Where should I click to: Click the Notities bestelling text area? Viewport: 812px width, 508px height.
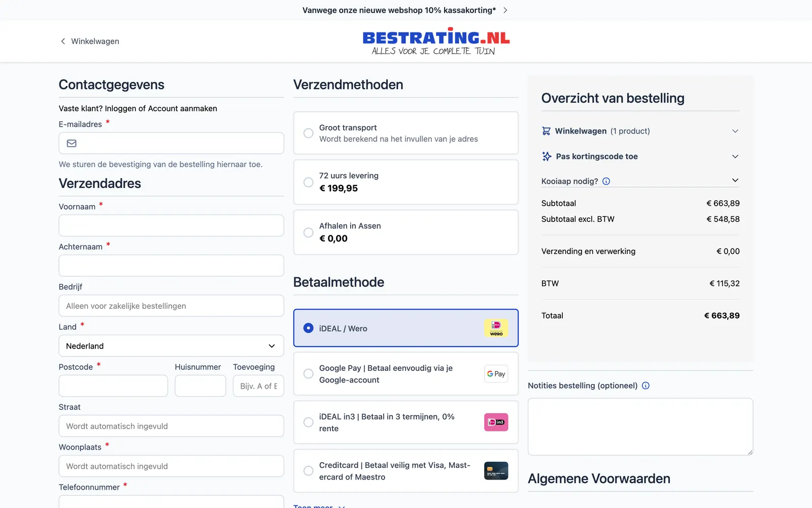[x=640, y=427]
